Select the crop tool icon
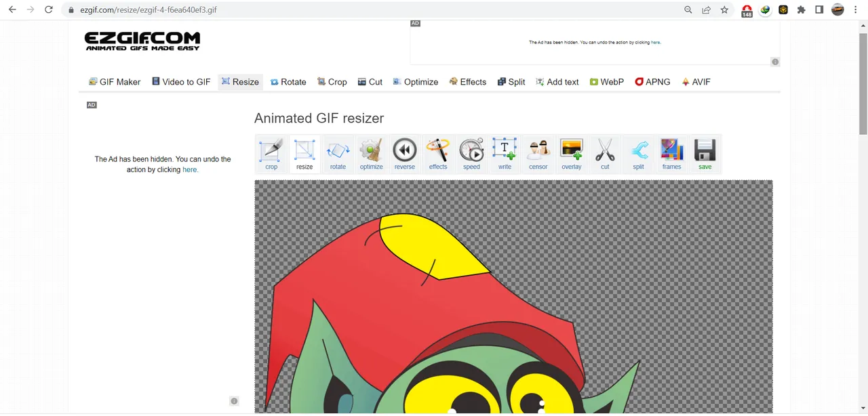 point(271,153)
